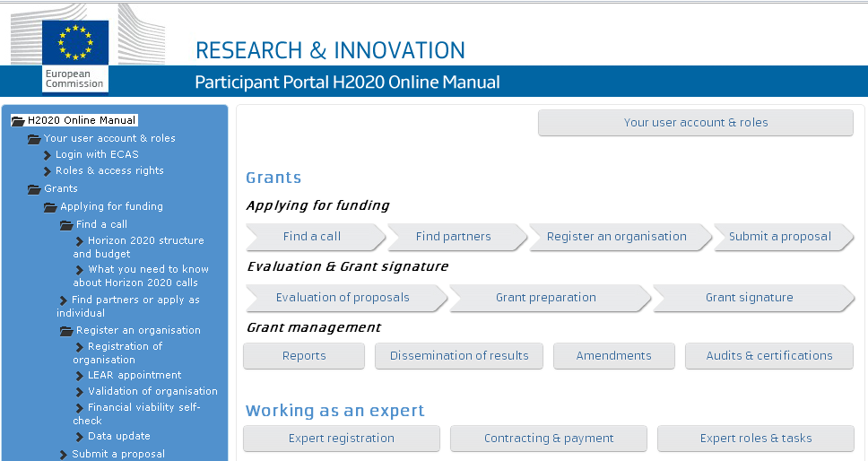
Task: Click arrow icon beside LEAR appointment
Action: click(80, 376)
